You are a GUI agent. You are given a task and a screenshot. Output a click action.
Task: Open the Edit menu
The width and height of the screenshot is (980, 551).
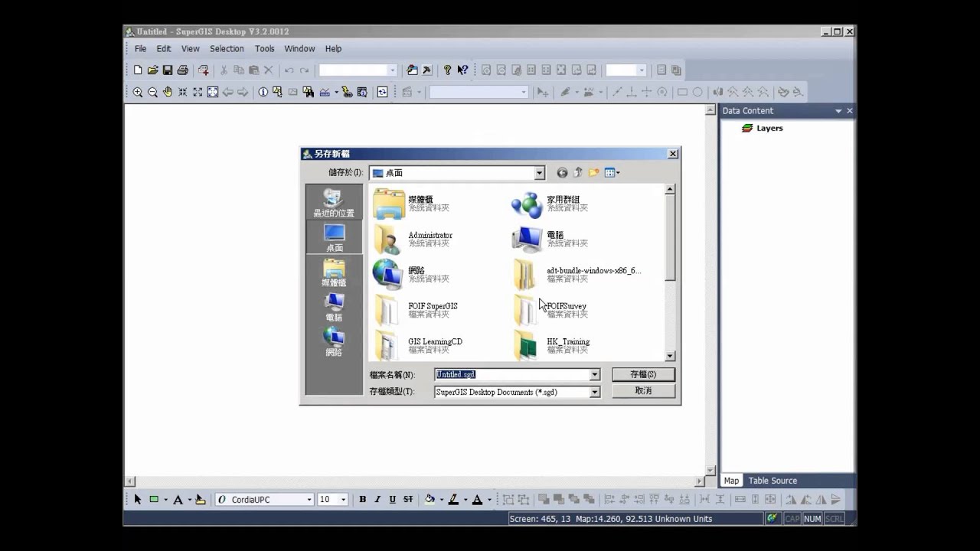164,48
